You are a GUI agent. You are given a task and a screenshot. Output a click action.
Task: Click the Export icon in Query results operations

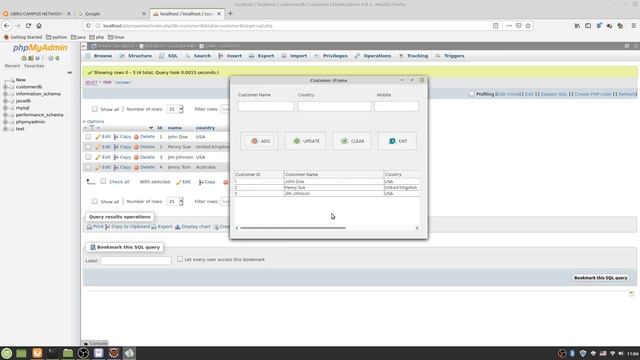[154, 227]
